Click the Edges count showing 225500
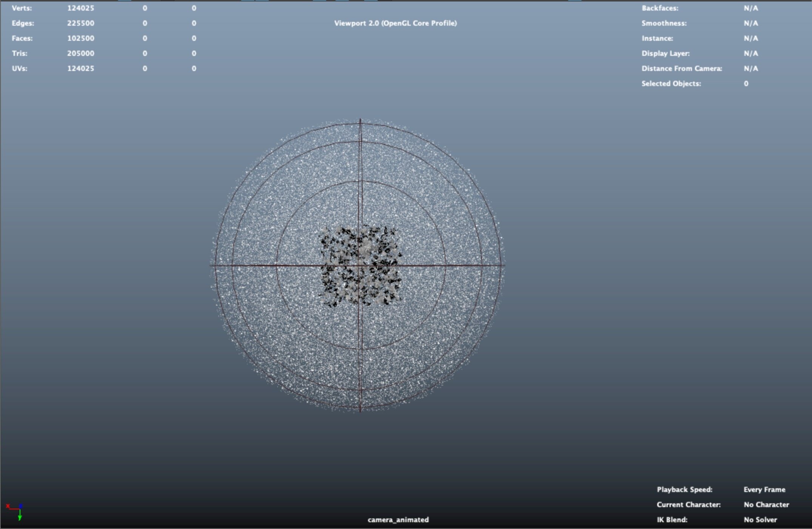Image resolution: width=812 pixels, height=529 pixels. click(80, 23)
